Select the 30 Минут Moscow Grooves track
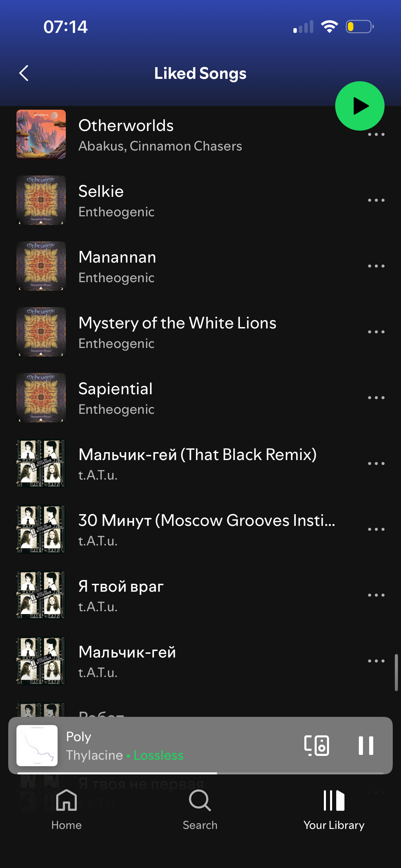The width and height of the screenshot is (401, 868). (x=200, y=529)
